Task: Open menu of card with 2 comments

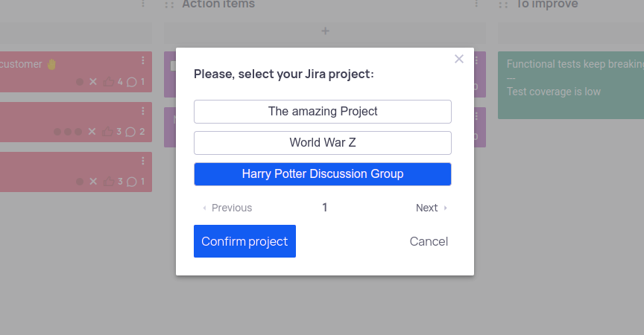Action: coord(143,111)
